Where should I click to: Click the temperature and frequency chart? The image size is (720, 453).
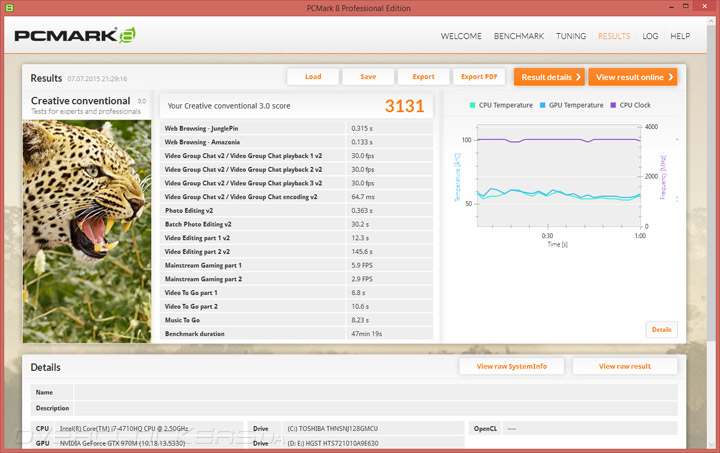click(x=559, y=176)
